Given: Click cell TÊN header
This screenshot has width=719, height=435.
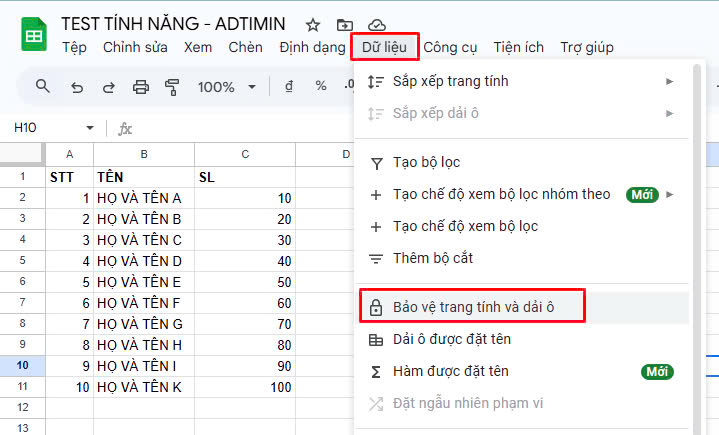Looking at the screenshot, I should [x=144, y=177].
